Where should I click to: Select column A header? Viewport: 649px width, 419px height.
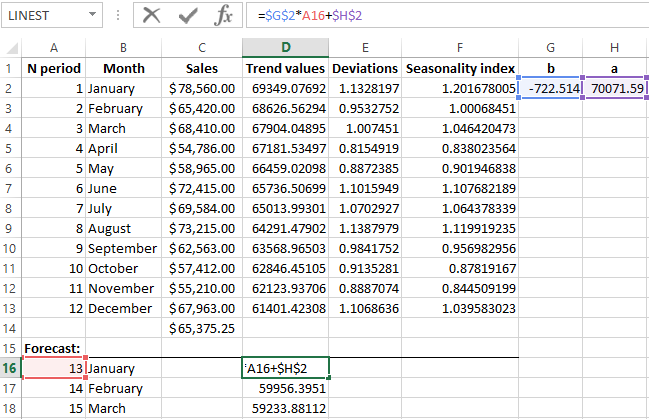tap(54, 48)
